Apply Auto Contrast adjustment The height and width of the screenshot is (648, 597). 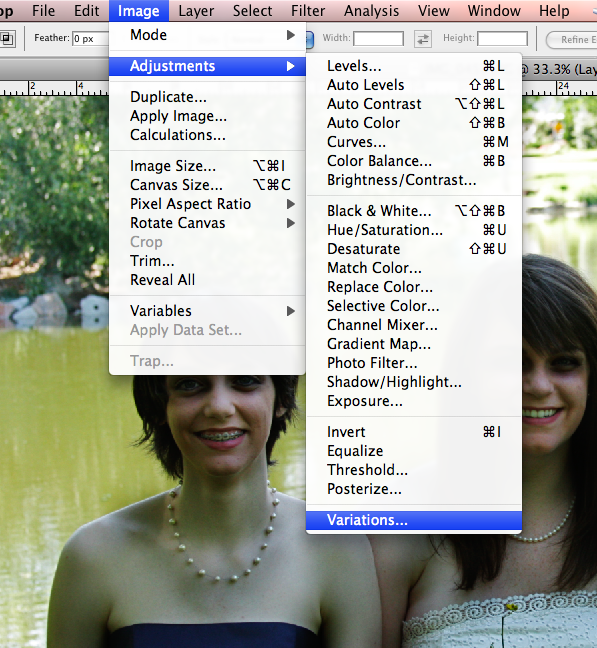(x=414, y=104)
